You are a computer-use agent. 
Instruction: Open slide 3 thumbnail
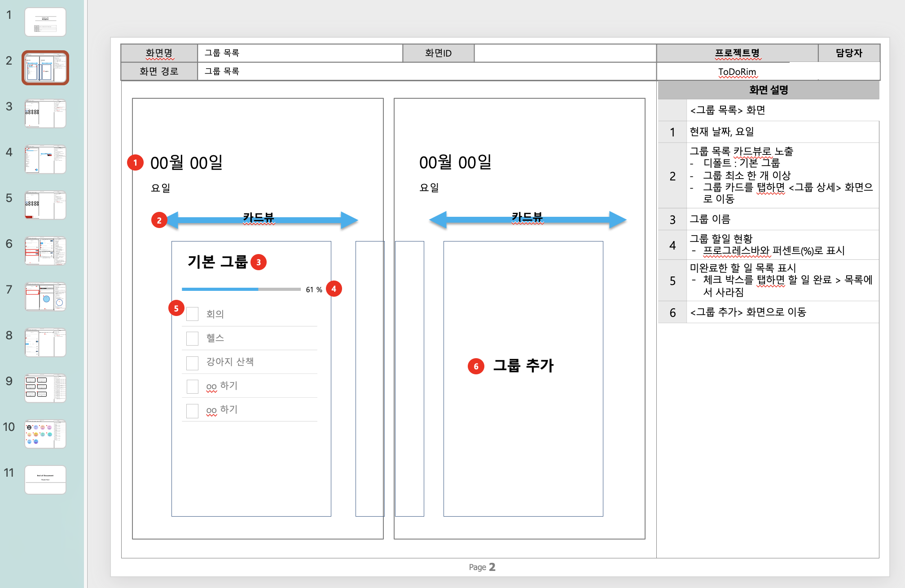45,114
